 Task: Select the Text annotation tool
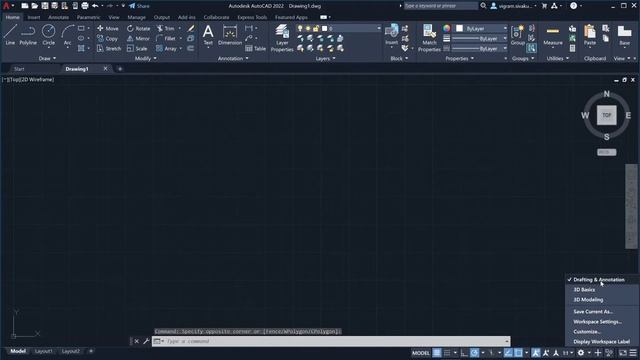coord(208,34)
